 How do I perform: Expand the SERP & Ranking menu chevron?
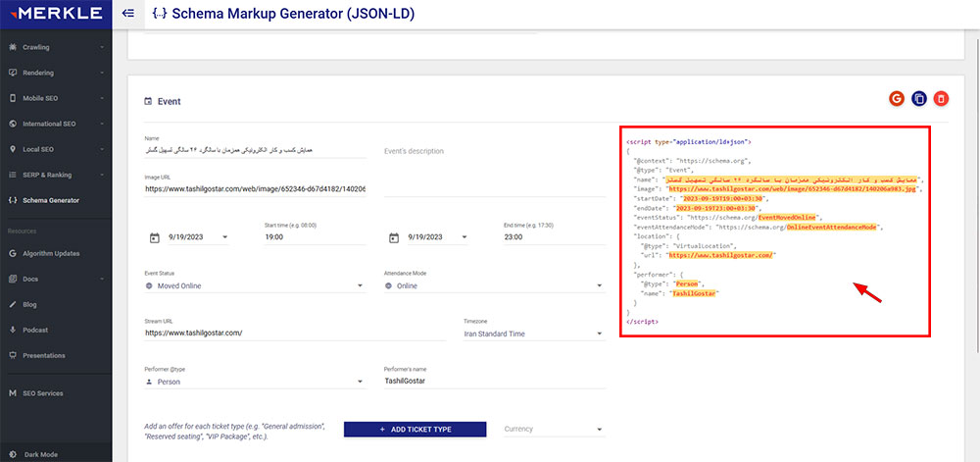[x=101, y=175]
